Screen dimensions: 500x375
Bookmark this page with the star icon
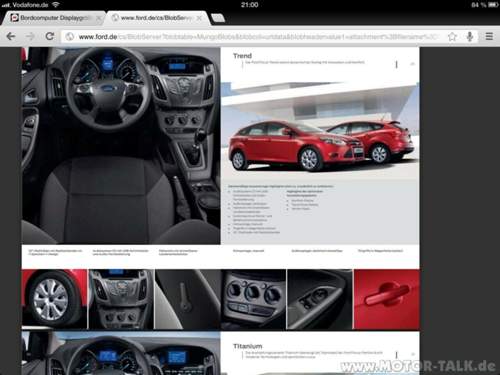pyautogui.click(x=452, y=36)
